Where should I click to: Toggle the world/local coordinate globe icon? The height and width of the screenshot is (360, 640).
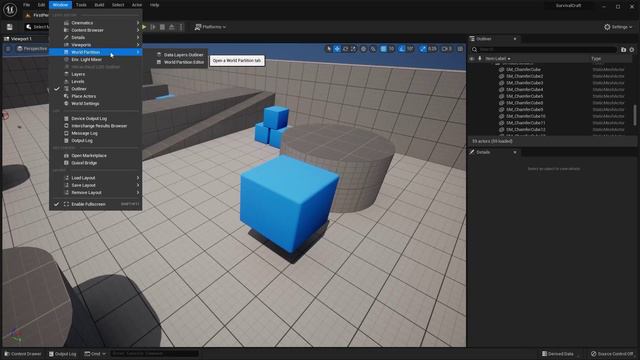pyautogui.click(x=363, y=49)
